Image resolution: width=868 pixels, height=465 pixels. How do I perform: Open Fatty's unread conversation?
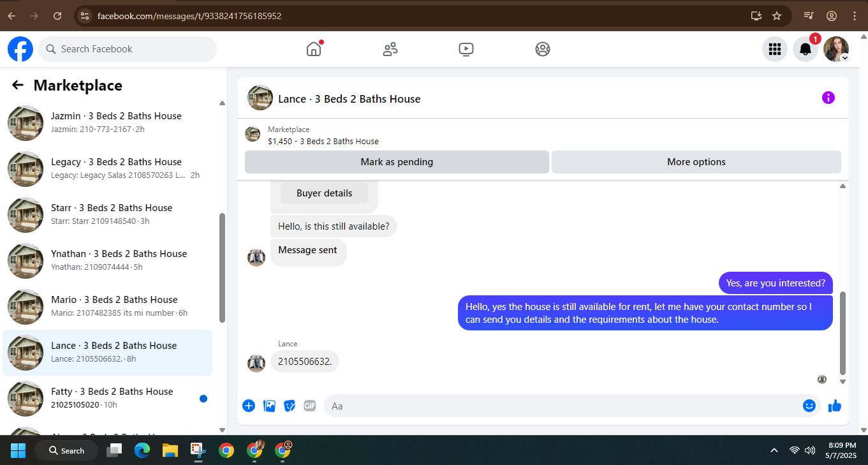tap(107, 399)
